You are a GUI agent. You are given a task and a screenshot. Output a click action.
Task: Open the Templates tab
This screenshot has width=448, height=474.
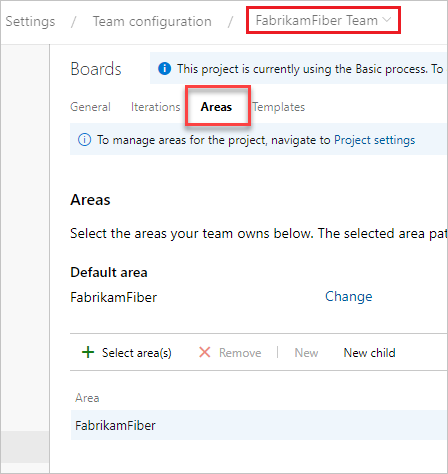[279, 107]
